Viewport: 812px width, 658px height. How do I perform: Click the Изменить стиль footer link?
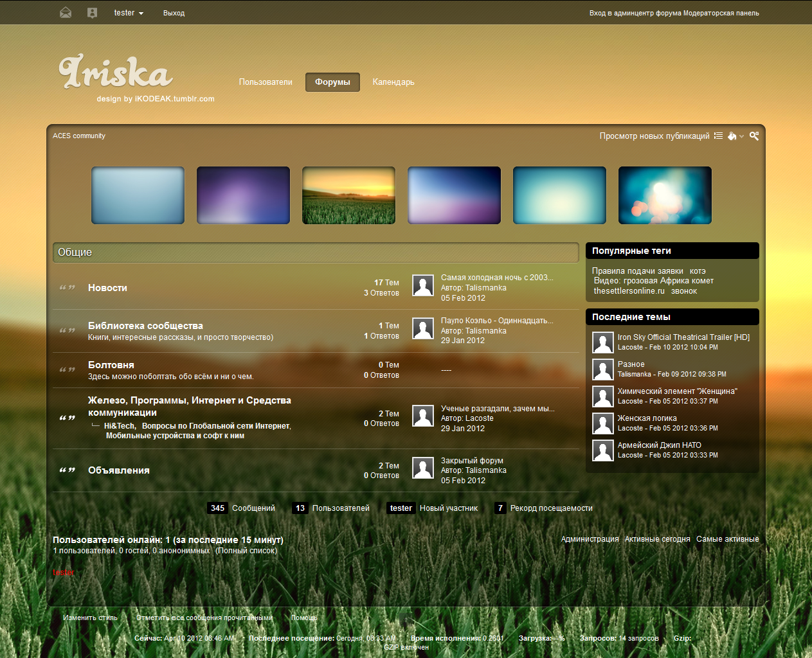(x=90, y=618)
